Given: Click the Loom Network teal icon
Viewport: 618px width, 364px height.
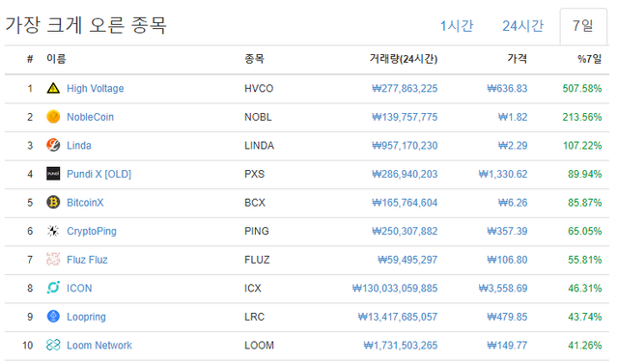Looking at the screenshot, I should click(x=53, y=345).
